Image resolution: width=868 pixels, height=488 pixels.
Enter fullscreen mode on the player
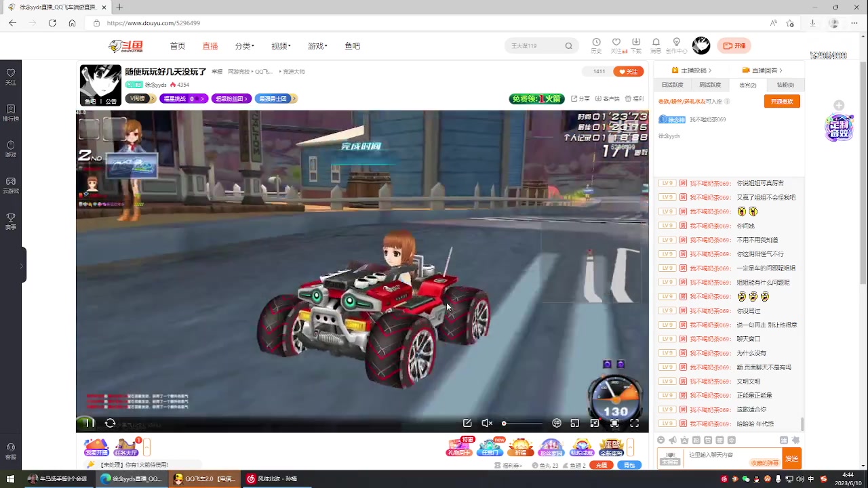pyautogui.click(x=635, y=423)
